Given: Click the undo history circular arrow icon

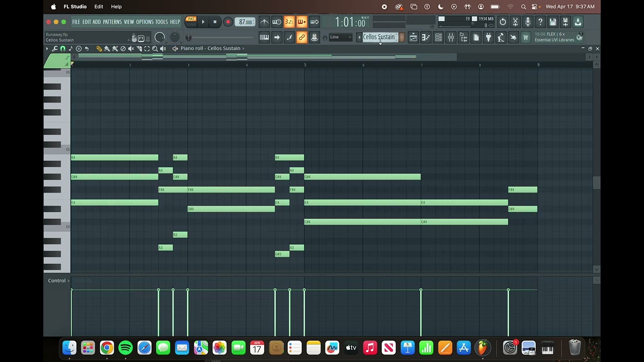Looking at the screenshot, I should (x=503, y=22).
